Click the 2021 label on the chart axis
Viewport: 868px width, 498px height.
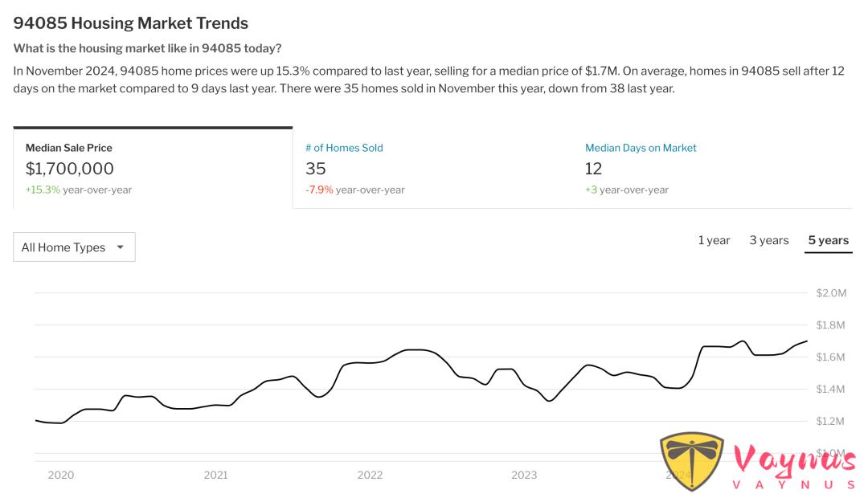(215, 475)
